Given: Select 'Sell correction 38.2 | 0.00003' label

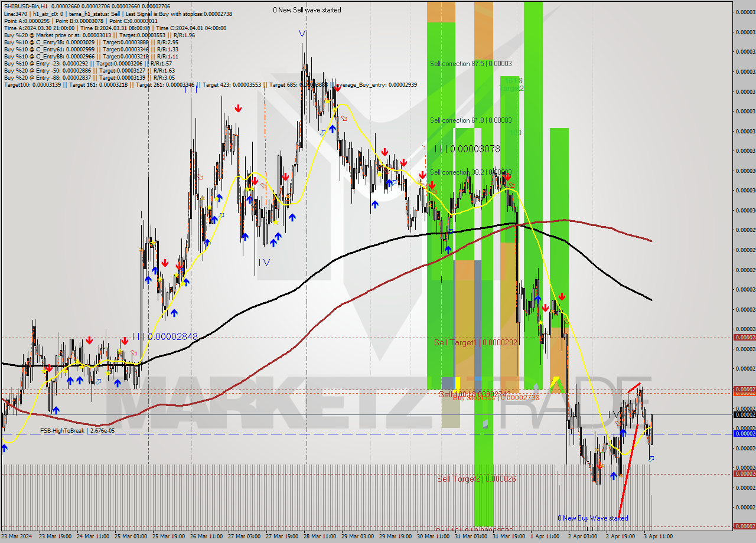Looking at the screenshot, I should 471,172.
